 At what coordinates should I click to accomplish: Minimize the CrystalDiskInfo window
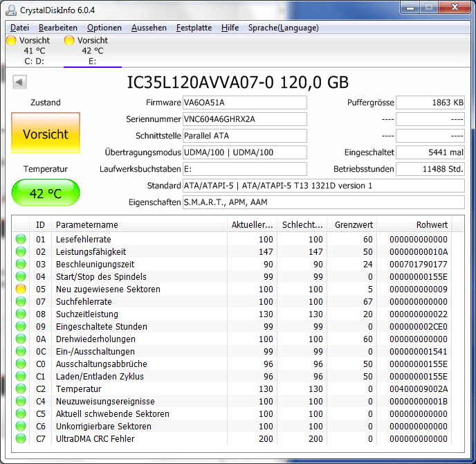tap(410, 8)
